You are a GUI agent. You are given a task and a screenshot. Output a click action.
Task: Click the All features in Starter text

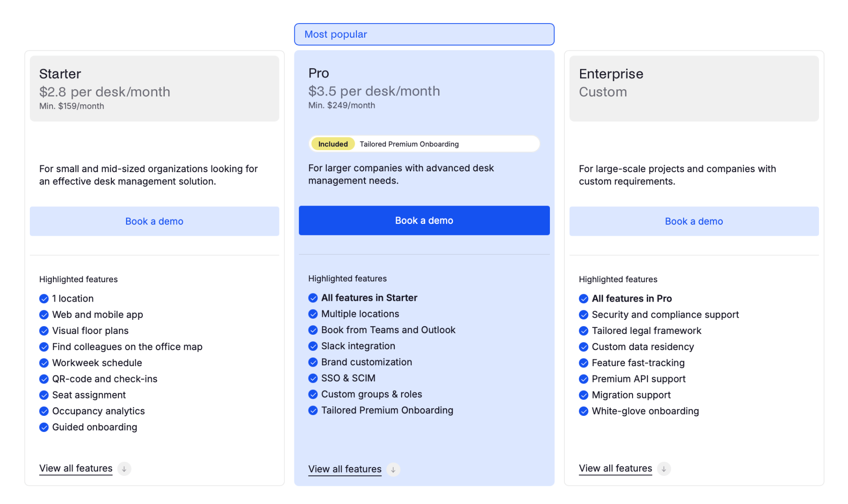point(369,298)
